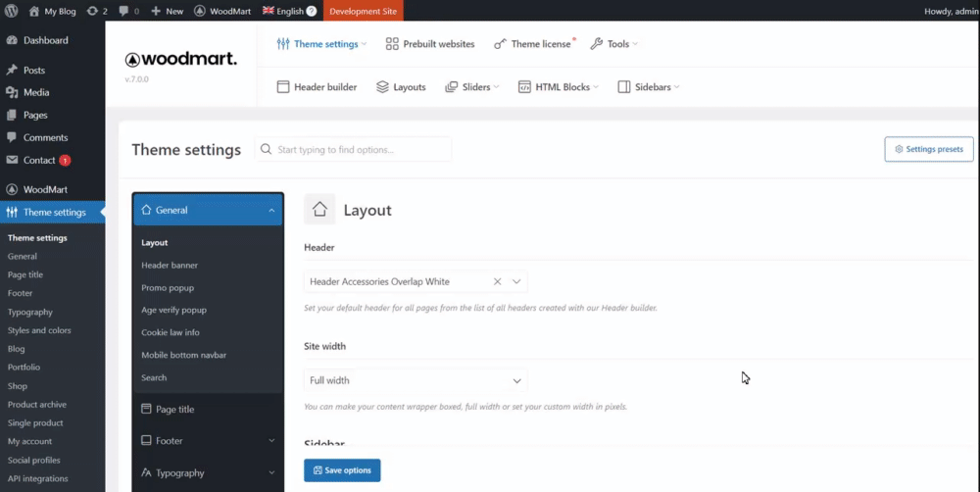This screenshot has height=492, width=980.
Task: Click the find options search field
Action: point(353,149)
